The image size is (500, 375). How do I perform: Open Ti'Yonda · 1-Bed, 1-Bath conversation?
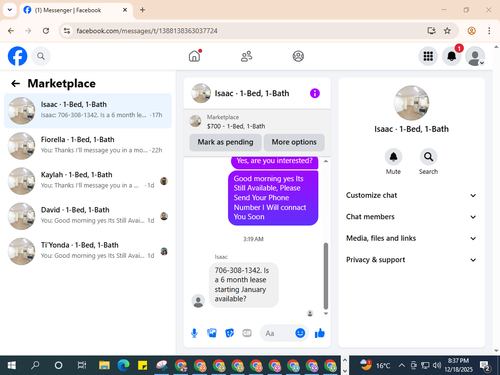coord(88,251)
